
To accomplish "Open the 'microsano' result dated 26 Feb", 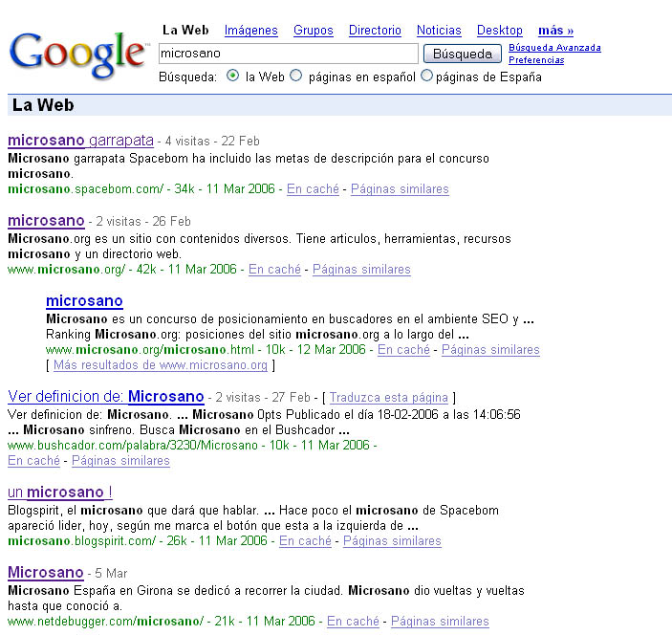I will pyautogui.click(x=46, y=221).
